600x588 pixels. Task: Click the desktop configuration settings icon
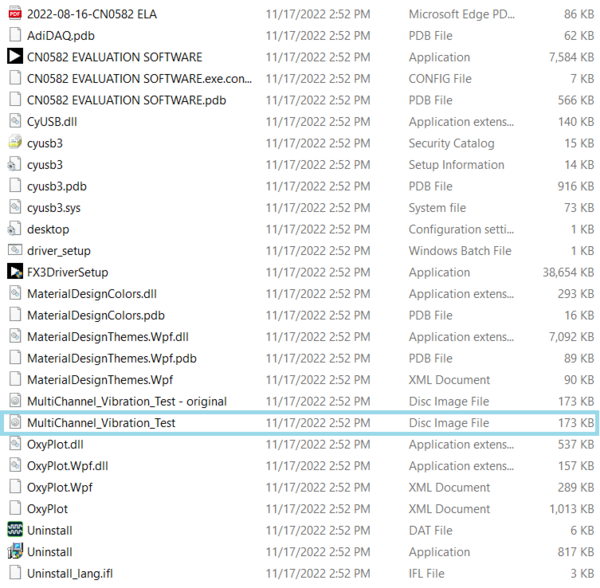pyautogui.click(x=15, y=229)
